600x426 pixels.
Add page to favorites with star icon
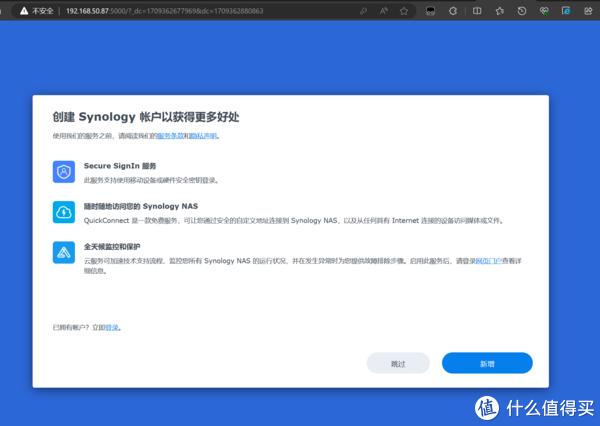(404, 11)
